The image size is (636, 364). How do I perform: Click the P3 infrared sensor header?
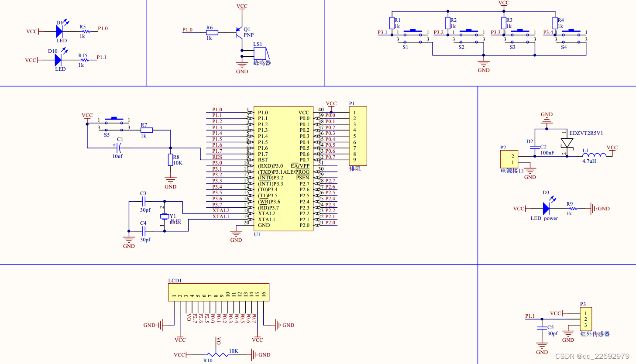point(586,319)
